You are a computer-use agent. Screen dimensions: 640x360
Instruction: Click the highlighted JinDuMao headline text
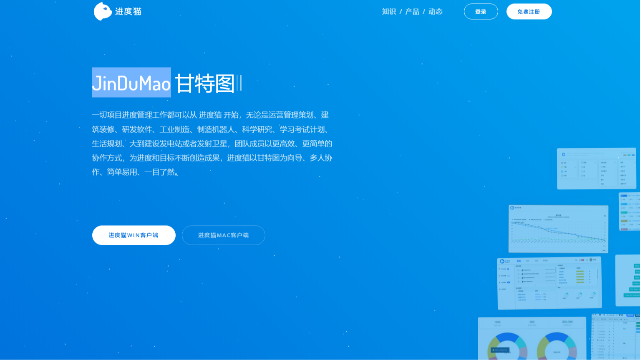131,82
